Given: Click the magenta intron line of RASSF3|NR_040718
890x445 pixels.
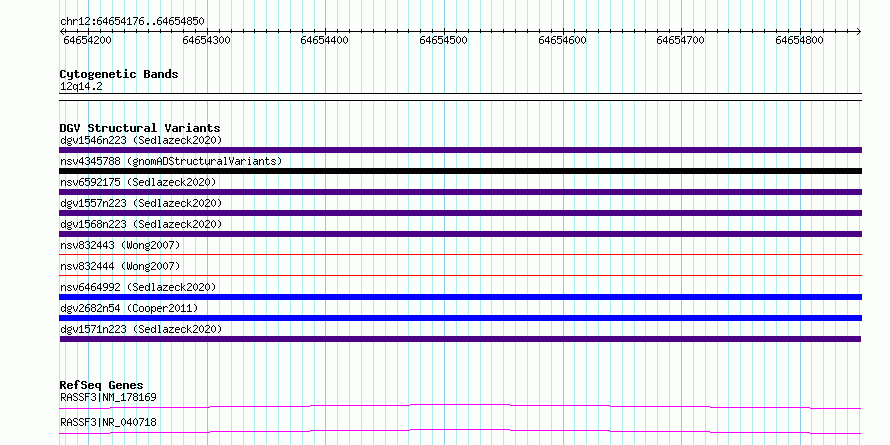Looking at the screenshot, I should pyautogui.click(x=460, y=431).
